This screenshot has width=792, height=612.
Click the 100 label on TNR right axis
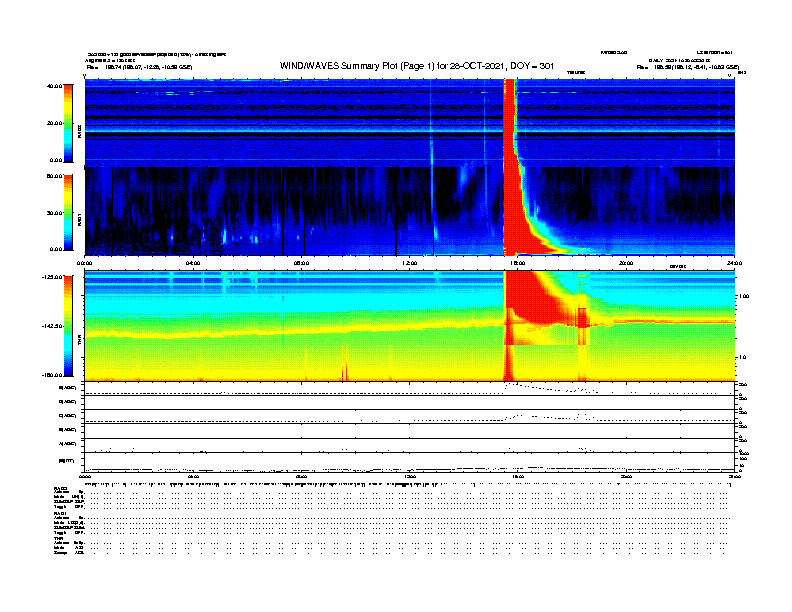(x=744, y=296)
